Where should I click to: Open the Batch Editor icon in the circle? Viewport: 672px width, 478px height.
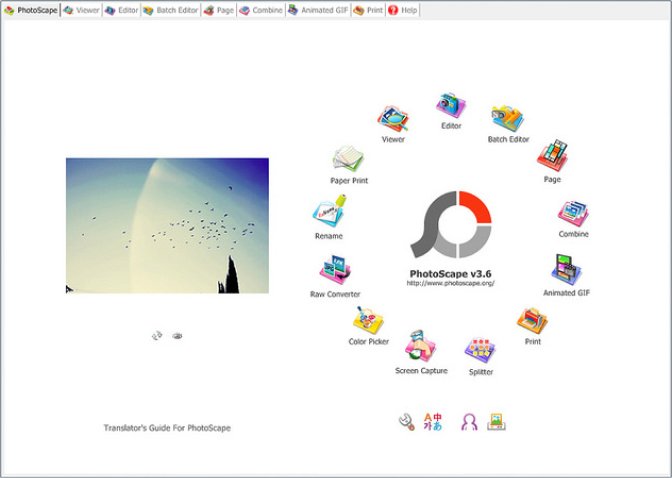click(x=508, y=118)
